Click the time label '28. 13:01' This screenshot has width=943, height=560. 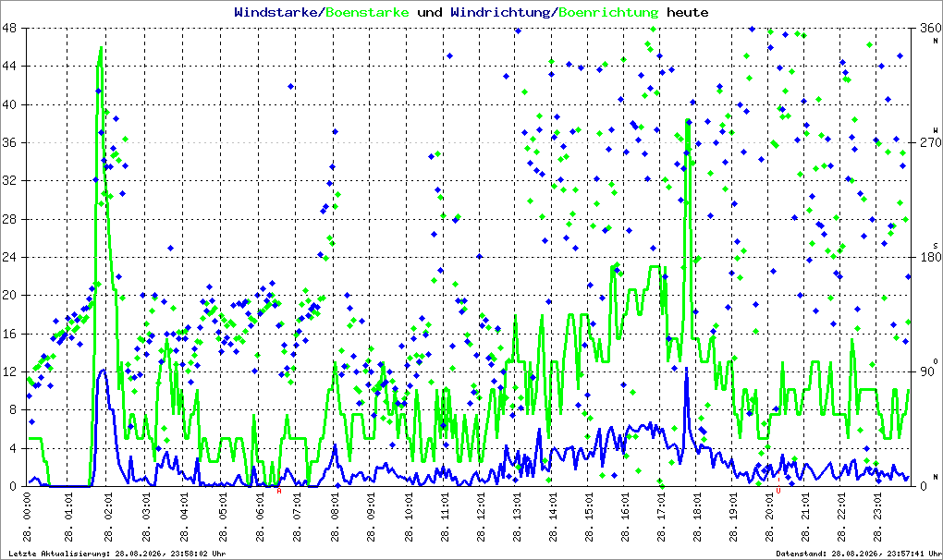click(x=517, y=517)
